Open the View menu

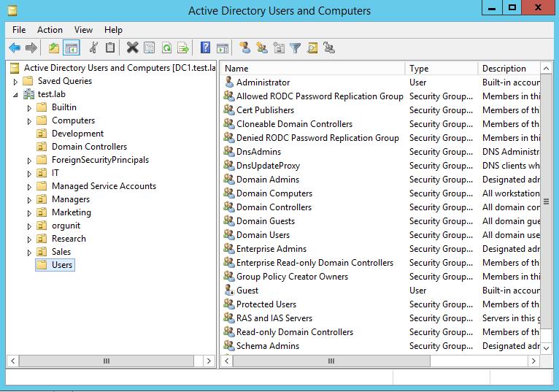click(83, 30)
